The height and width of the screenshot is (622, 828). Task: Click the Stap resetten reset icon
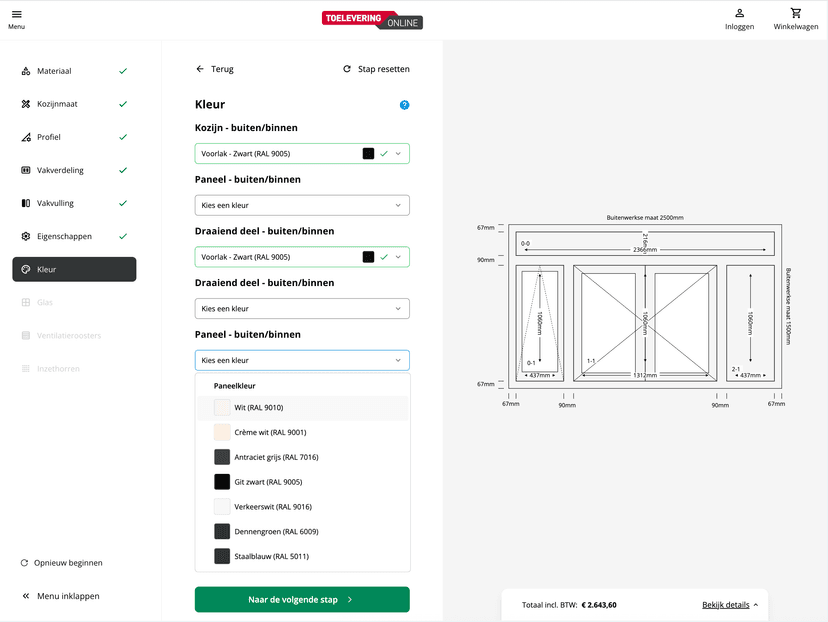click(x=347, y=69)
